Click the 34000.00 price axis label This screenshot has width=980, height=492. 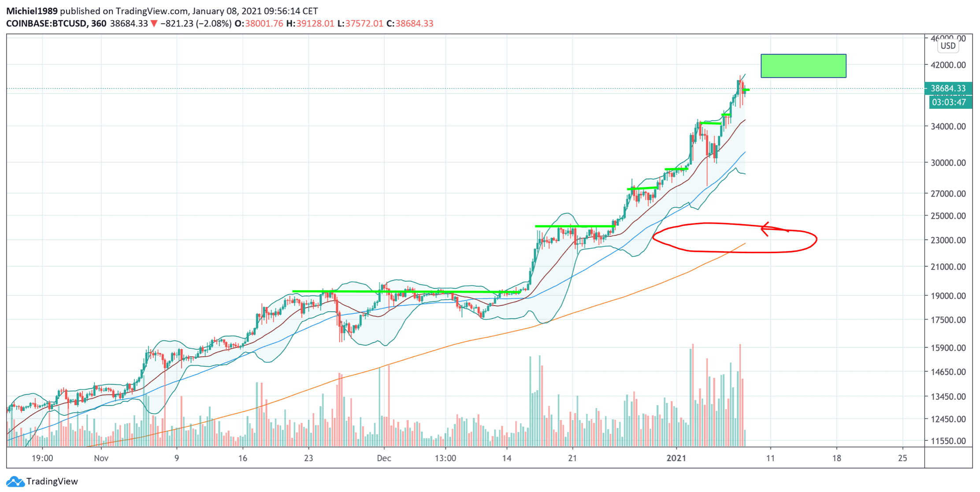point(948,127)
